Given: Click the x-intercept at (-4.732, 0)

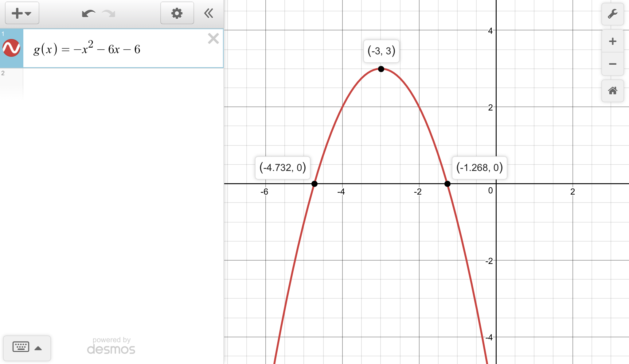Looking at the screenshot, I should pyautogui.click(x=314, y=184).
